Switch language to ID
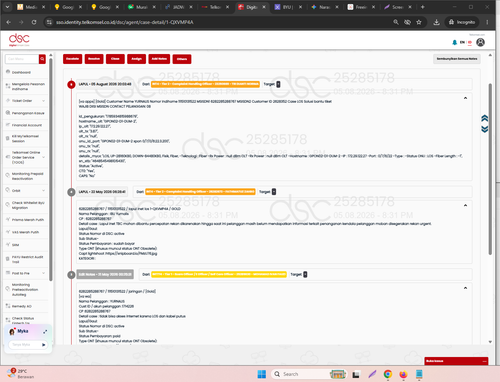 click(470, 42)
